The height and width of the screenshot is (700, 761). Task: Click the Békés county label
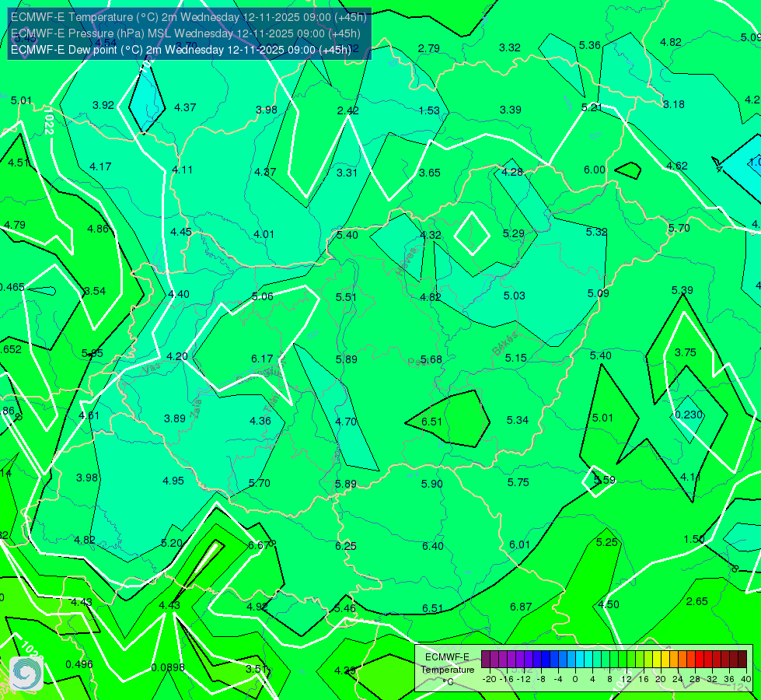point(505,344)
